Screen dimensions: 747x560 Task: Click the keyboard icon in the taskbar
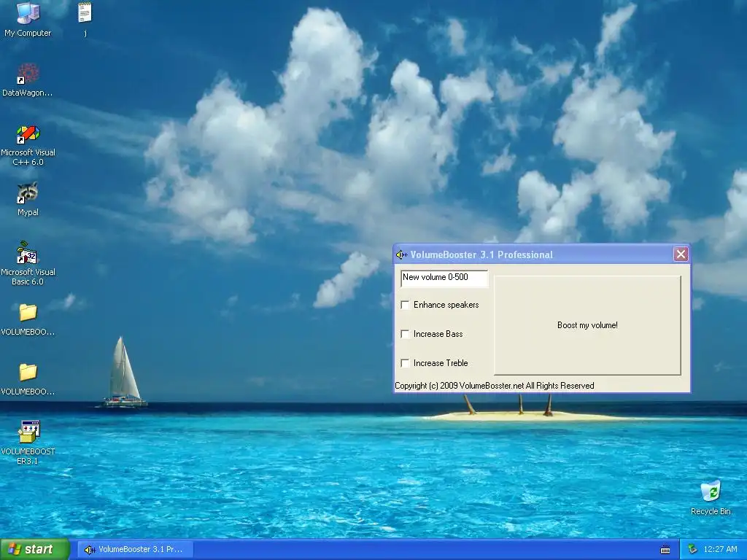pos(665,550)
